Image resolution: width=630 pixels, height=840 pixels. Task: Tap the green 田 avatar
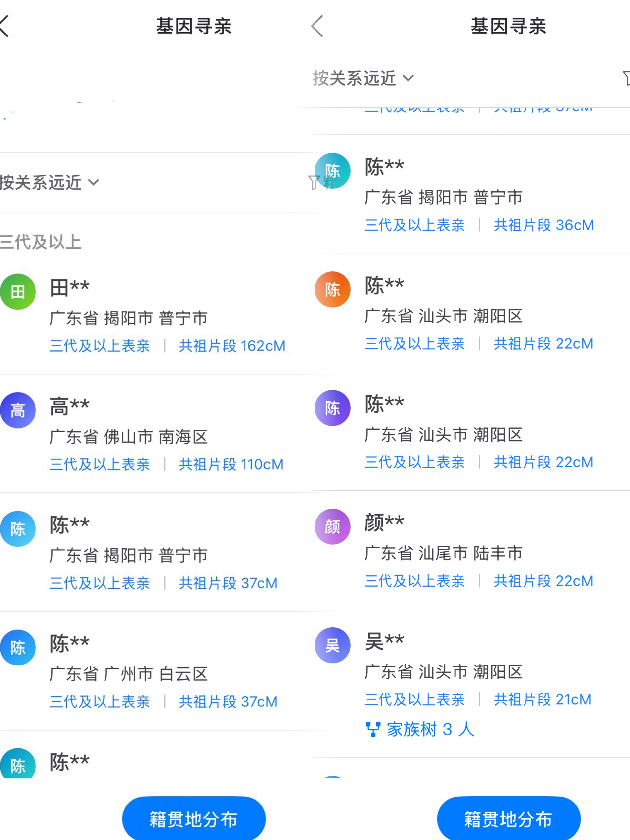coord(18,292)
